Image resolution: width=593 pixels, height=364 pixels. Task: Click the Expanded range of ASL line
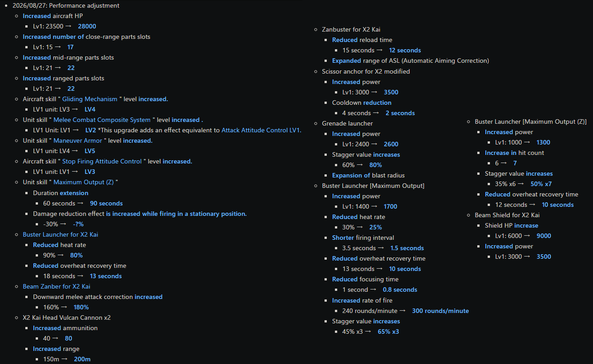(x=410, y=61)
